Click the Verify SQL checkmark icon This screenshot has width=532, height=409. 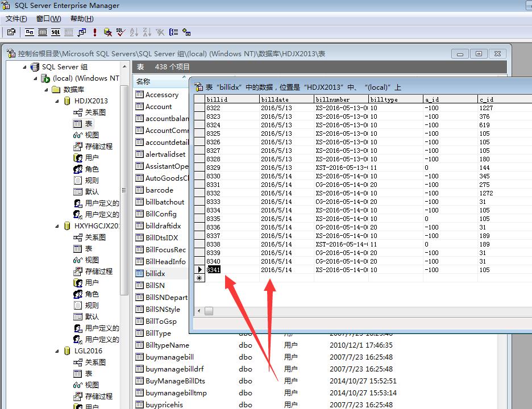click(120, 32)
